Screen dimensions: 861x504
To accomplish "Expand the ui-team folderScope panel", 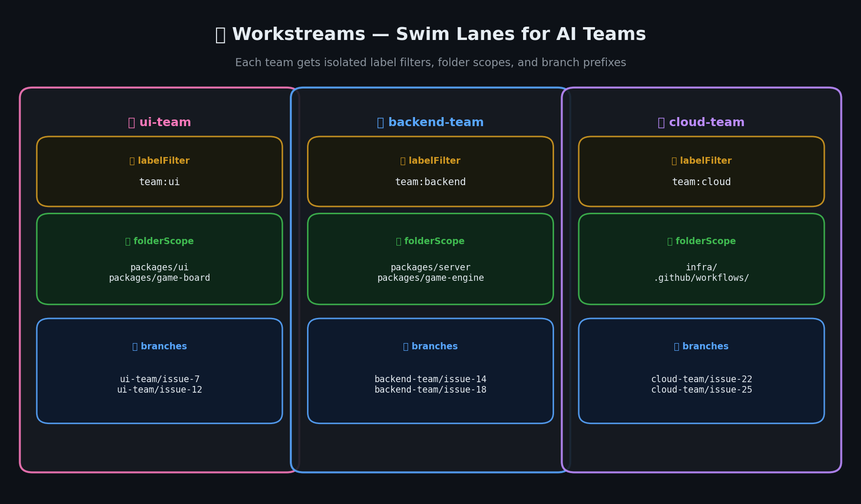I will (159, 259).
